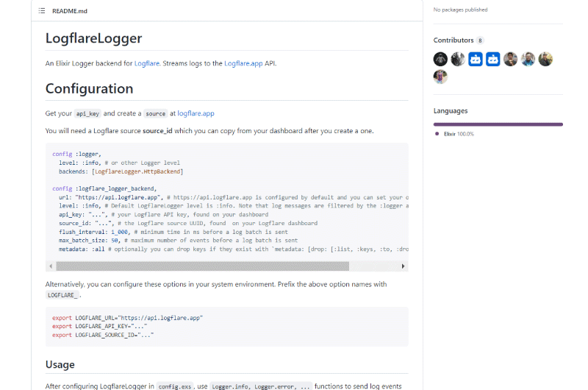Open the second blue bot contributor avatar
588x390 pixels.
pyautogui.click(x=492, y=60)
